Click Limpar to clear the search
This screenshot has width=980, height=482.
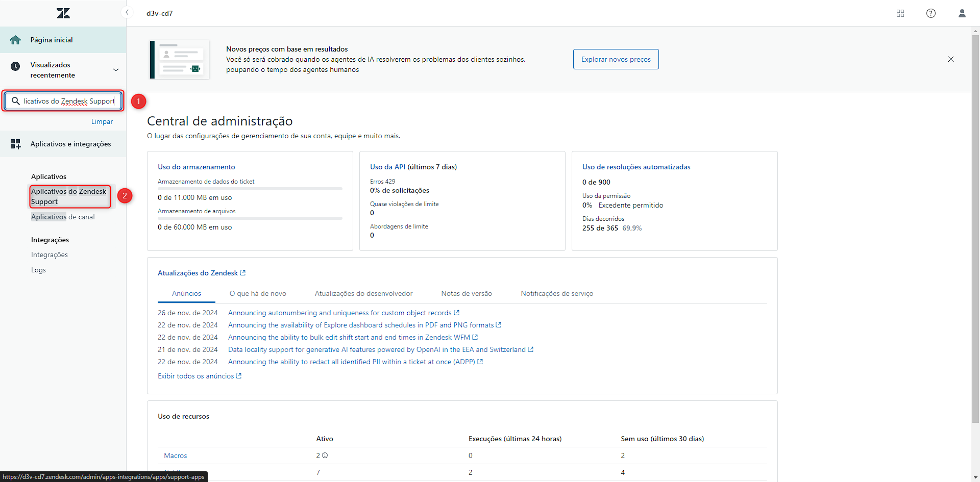pyautogui.click(x=102, y=122)
